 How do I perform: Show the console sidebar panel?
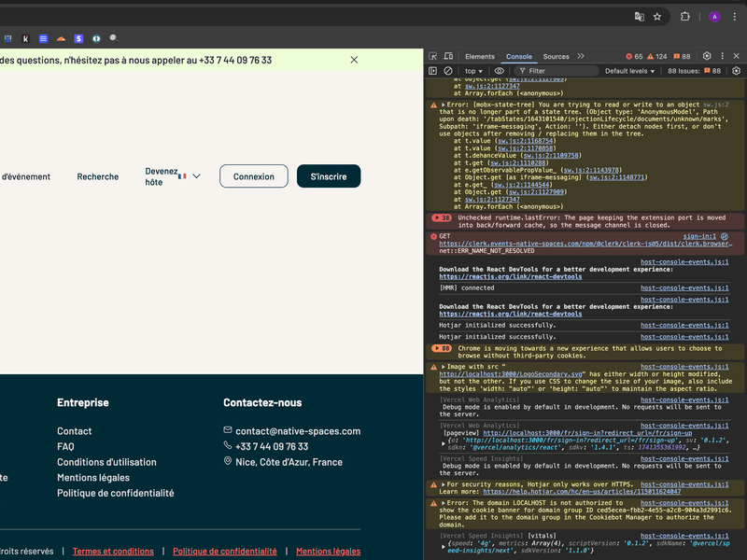click(x=433, y=71)
